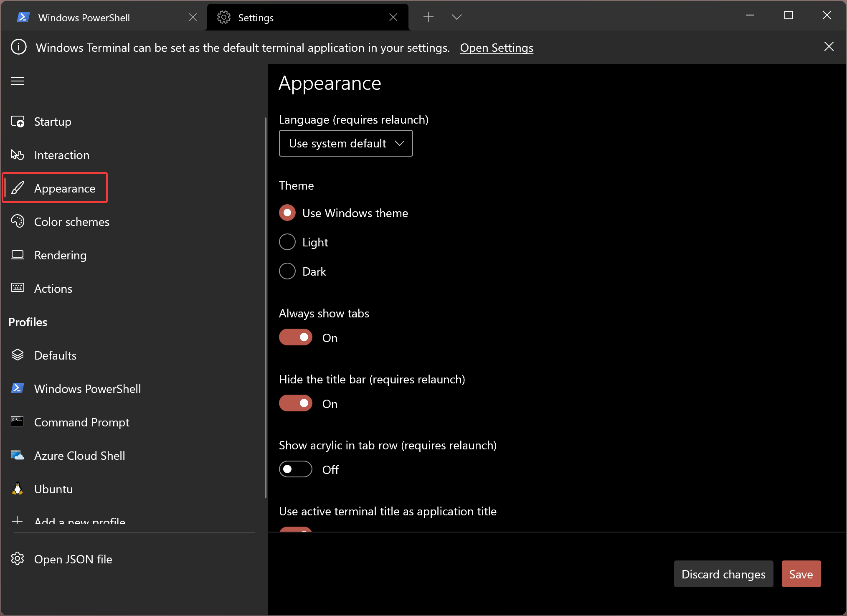Screen dimensions: 847x616
Task: Open the Color schemes settings page
Action: coord(133,222)
